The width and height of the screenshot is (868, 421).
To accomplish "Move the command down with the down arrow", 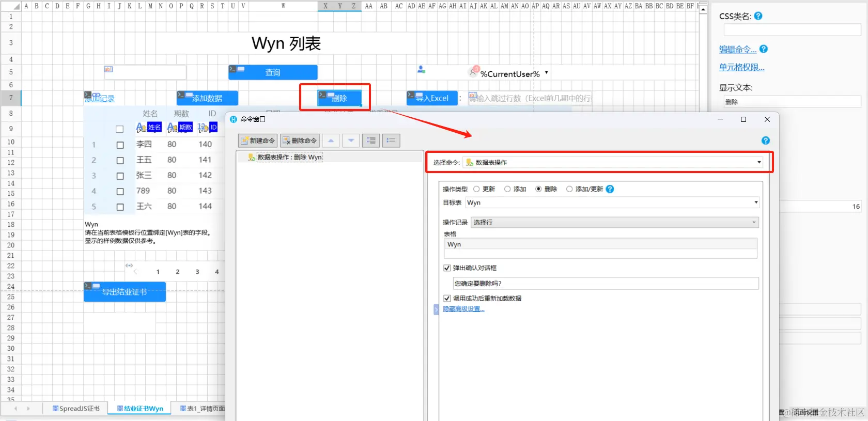I will coord(351,141).
